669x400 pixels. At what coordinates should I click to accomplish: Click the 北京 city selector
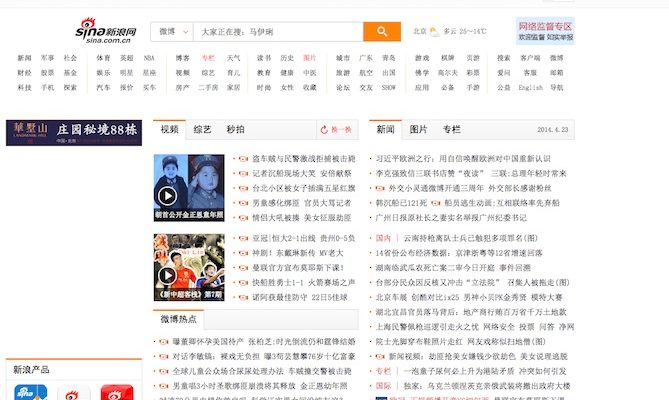419,31
